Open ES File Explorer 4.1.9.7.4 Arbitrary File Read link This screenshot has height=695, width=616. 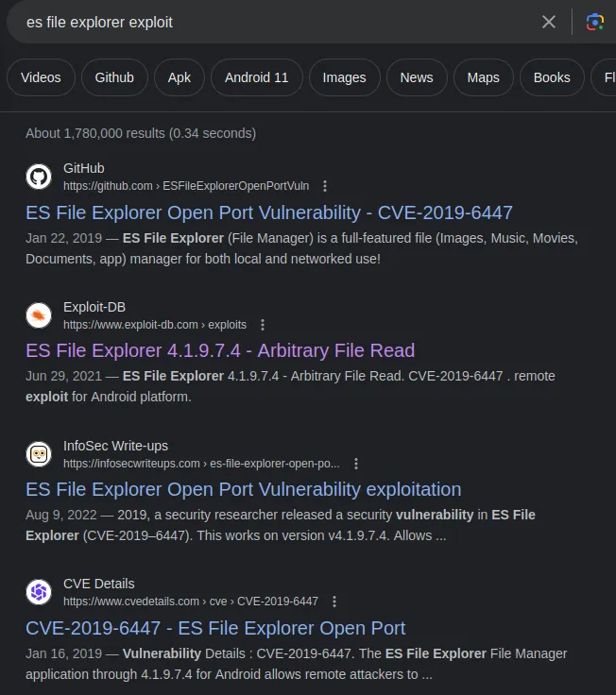220,350
